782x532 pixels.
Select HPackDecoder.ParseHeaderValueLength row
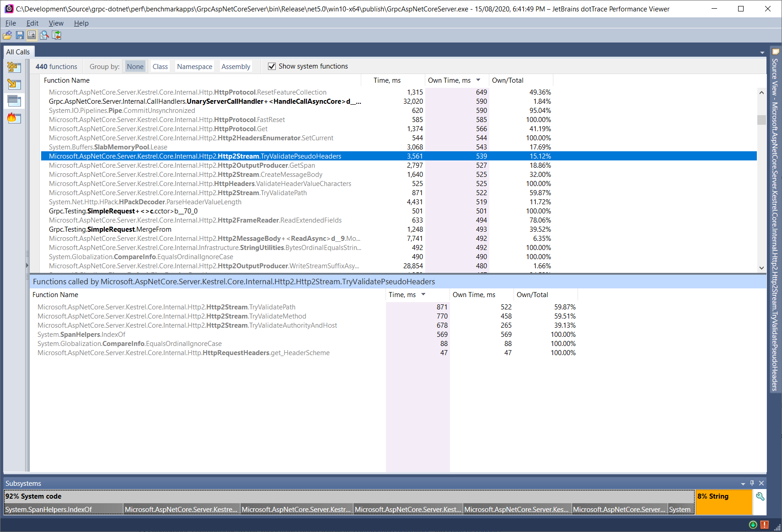click(399, 202)
